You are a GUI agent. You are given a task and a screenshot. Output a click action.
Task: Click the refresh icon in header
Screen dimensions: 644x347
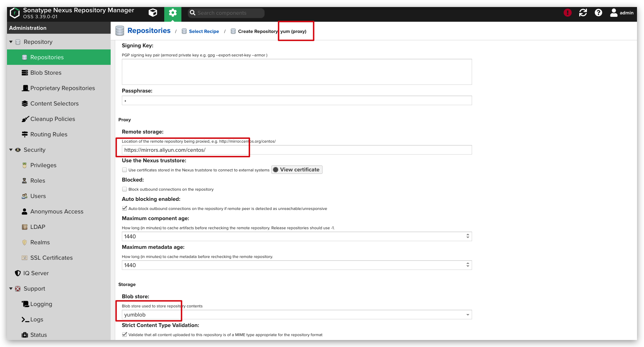coord(583,13)
